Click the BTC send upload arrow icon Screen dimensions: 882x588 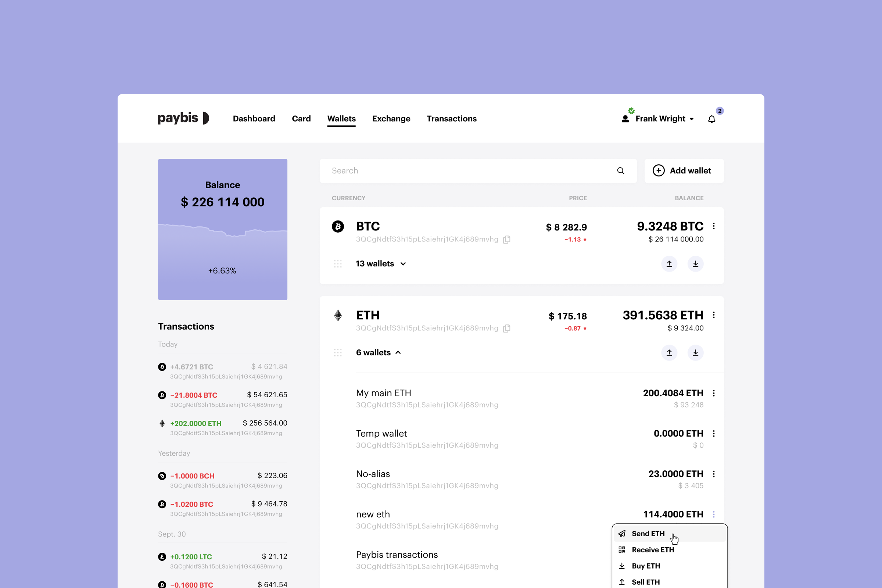click(x=669, y=263)
